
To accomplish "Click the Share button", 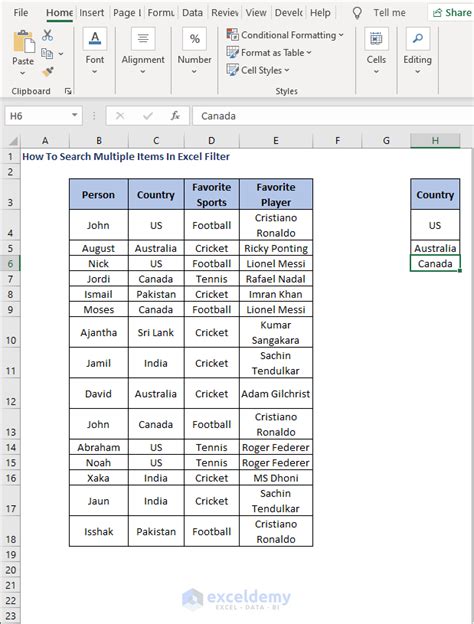I will point(452,13).
